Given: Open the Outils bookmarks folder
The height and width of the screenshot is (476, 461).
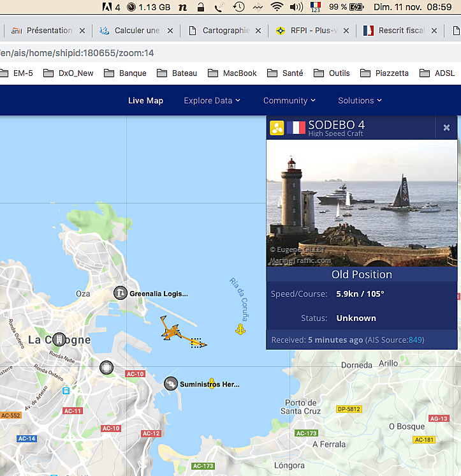Looking at the screenshot, I should tap(332, 73).
